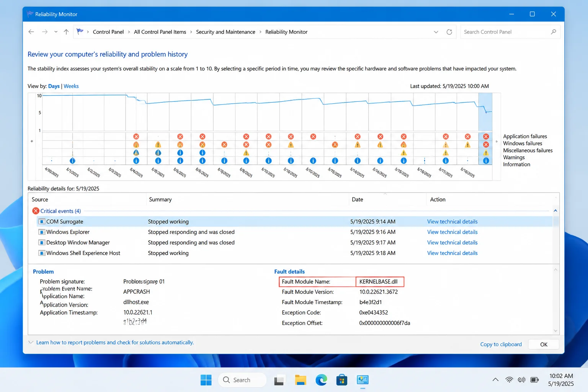Sort by the Source column header
The image size is (588, 392).
pos(40,199)
